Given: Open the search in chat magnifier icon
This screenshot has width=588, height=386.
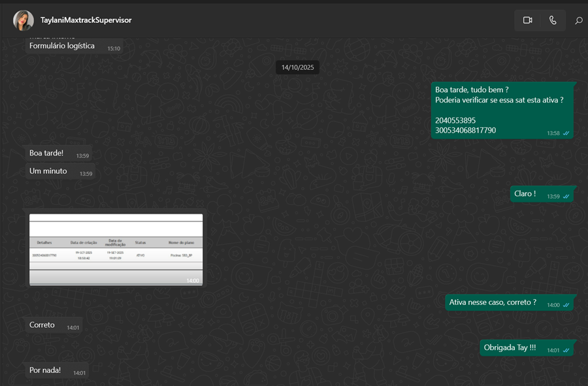Looking at the screenshot, I should click(x=578, y=21).
